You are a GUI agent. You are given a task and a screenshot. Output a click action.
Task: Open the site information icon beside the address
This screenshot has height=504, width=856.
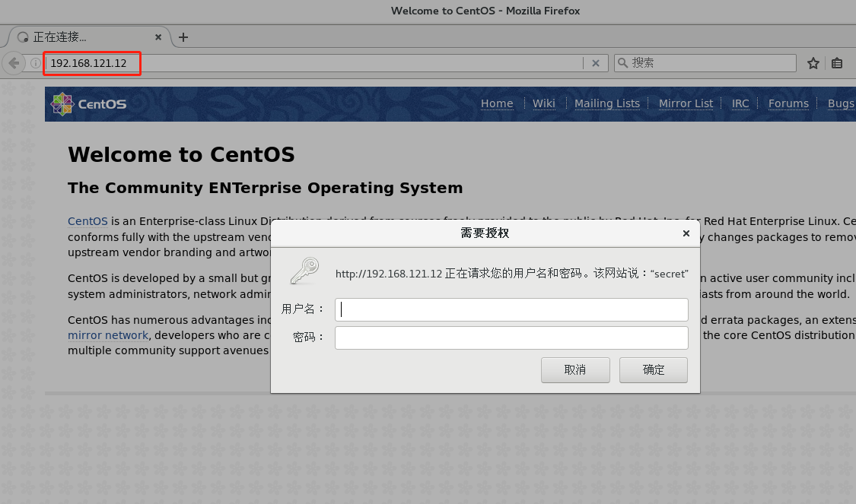click(x=36, y=63)
